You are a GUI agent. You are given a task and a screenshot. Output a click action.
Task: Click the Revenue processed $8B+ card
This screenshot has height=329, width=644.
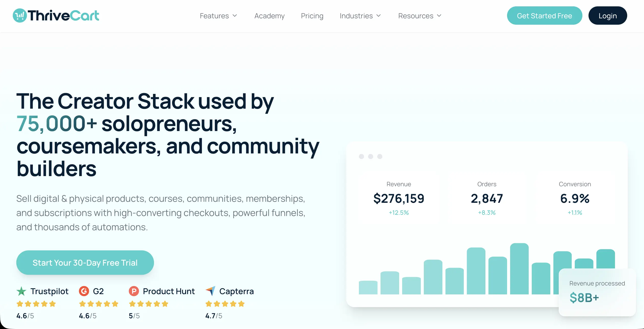[597, 292]
